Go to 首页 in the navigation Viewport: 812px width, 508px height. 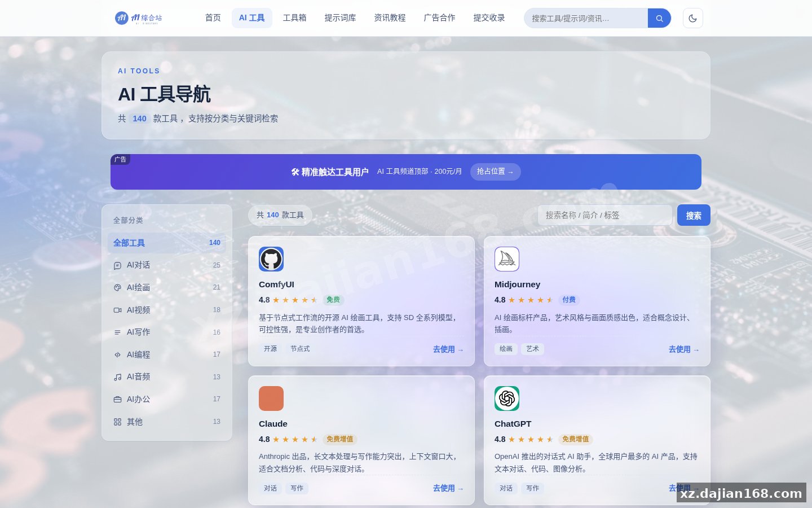(x=213, y=18)
